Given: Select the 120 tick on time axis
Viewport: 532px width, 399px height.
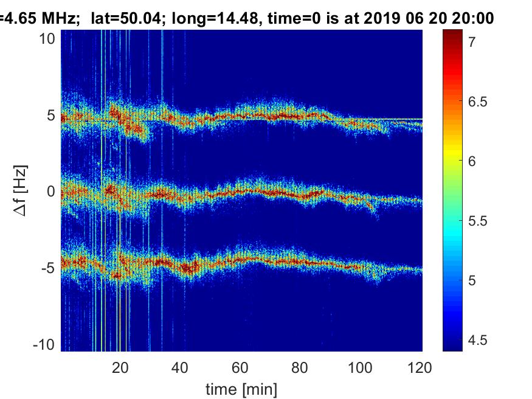Looking at the screenshot, I should (420, 367).
